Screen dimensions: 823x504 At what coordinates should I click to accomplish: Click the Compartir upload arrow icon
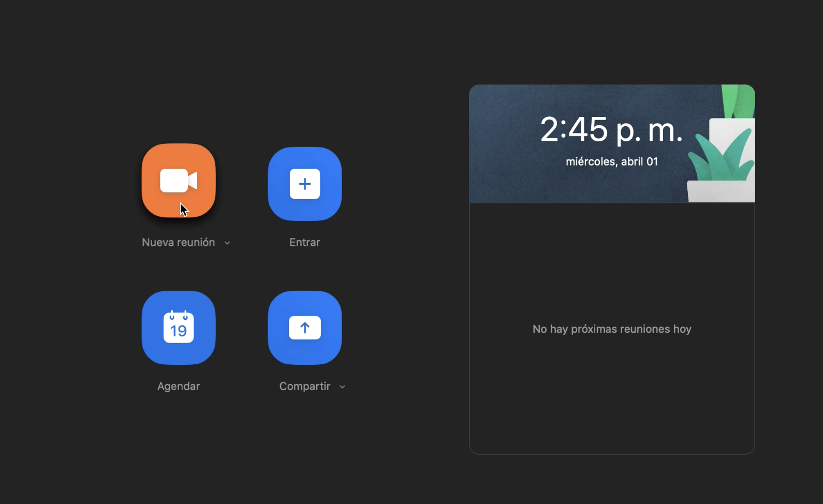(305, 328)
